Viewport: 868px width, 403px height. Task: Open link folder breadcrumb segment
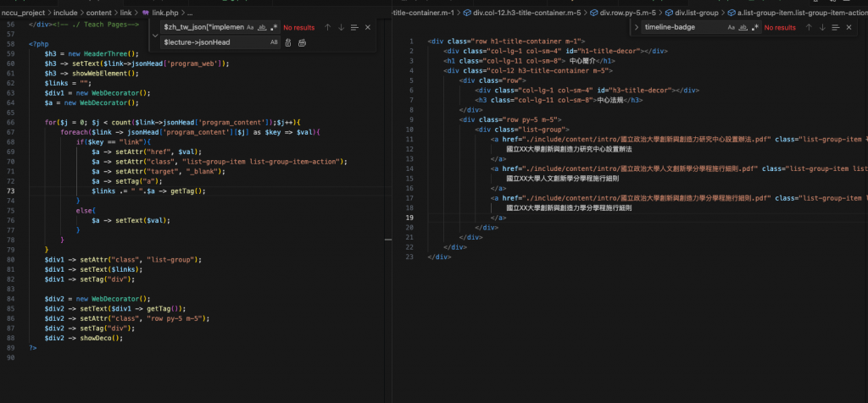[x=125, y=12]
